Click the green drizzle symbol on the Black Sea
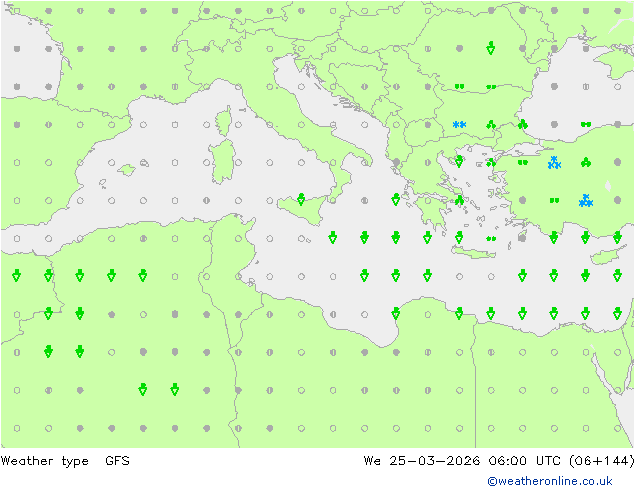634x490 pixels. click(x=586, y=125)
